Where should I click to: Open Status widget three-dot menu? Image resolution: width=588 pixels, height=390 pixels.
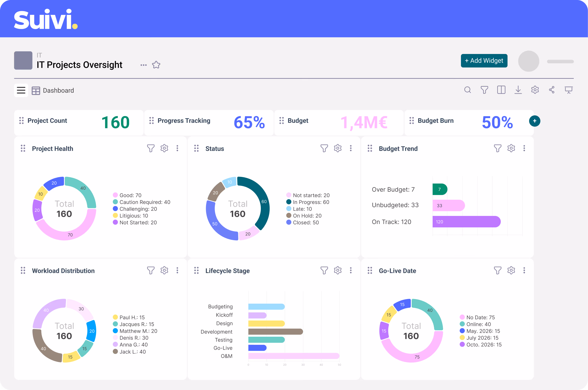(351, 148)
